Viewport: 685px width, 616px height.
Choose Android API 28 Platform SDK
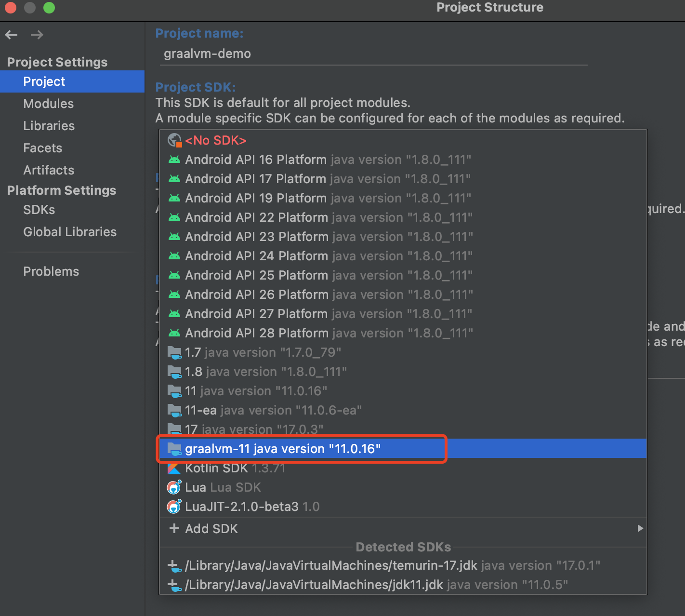(403, 333)
